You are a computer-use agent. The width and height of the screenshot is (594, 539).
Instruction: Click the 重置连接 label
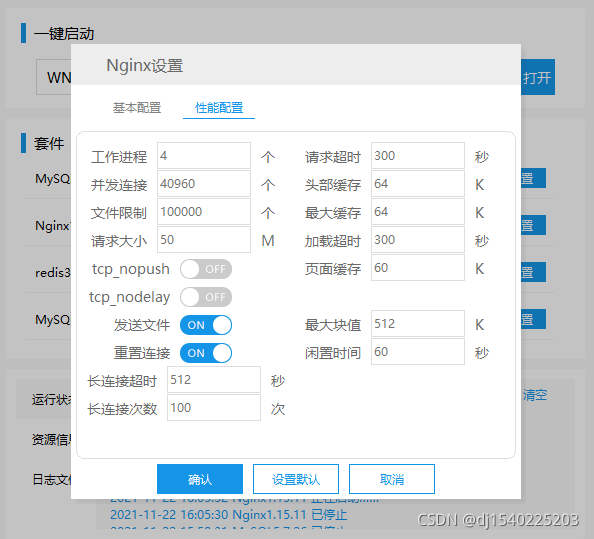point(142,353)
